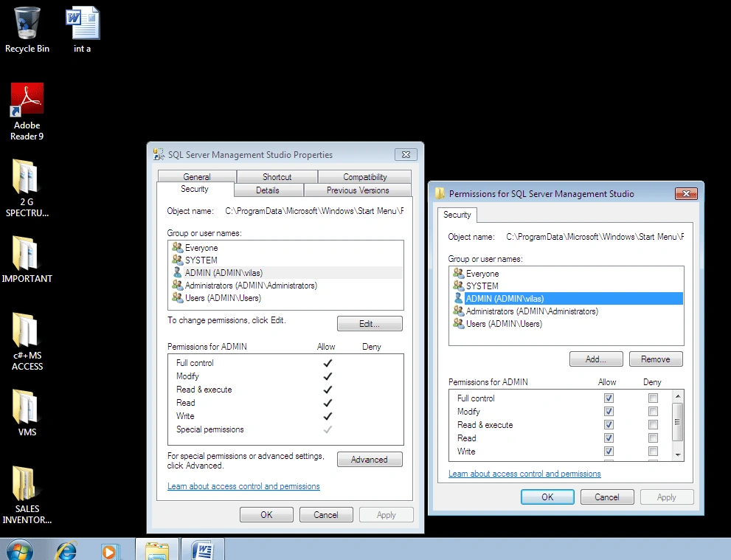Check Deny for Modify permission

coord(653,411)
